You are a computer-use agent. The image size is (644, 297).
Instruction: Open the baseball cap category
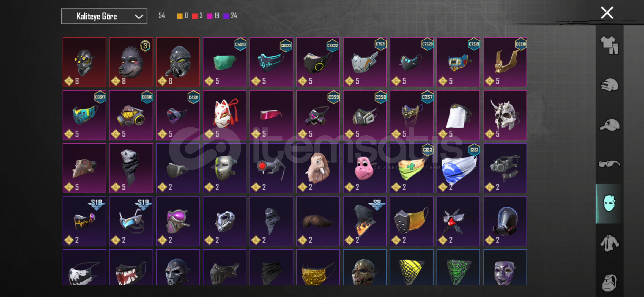tap(609, 125)
